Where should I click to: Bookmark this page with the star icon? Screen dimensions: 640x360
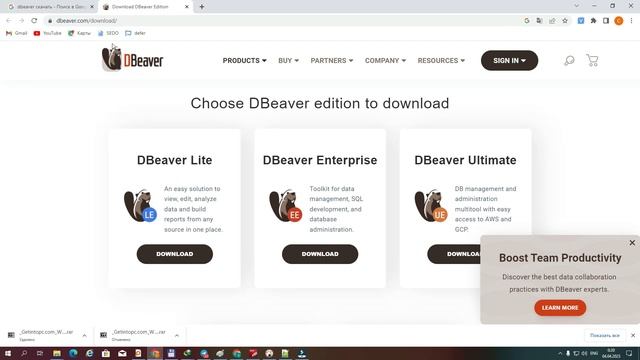pos(565,20)
